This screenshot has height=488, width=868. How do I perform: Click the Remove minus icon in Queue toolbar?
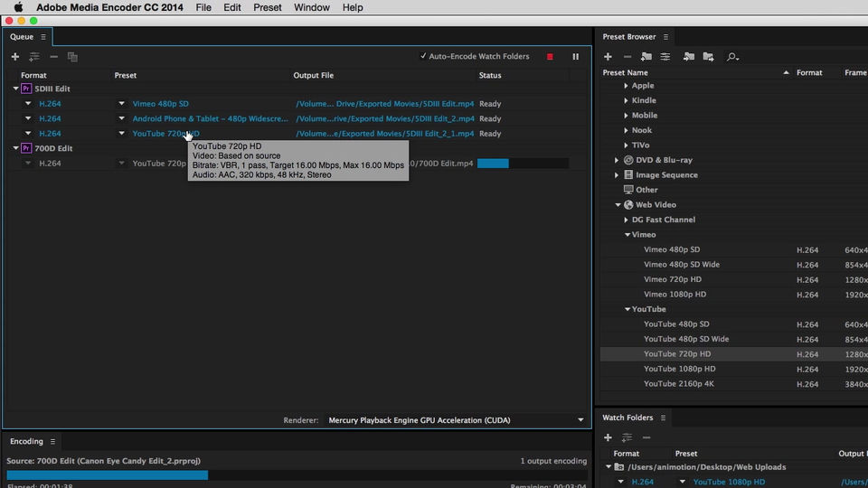[53, 56]
